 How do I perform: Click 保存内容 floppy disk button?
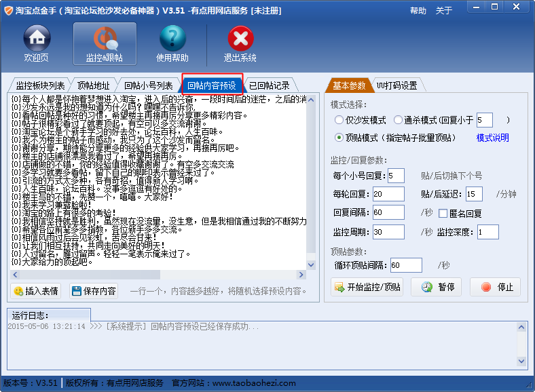[x=94, y=291]
